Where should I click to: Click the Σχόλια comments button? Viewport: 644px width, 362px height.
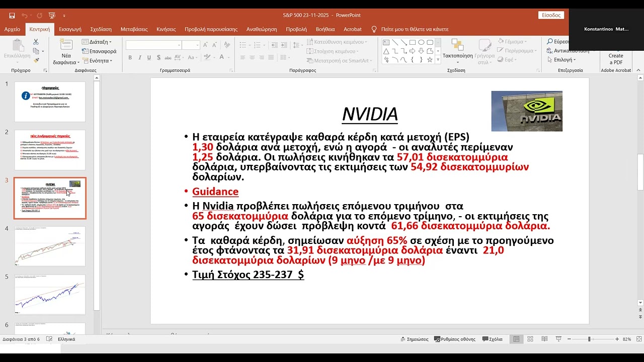492,339
